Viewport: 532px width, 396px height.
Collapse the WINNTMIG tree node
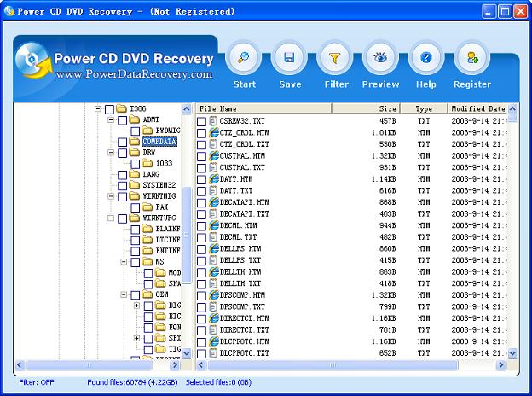click(111, 196)
